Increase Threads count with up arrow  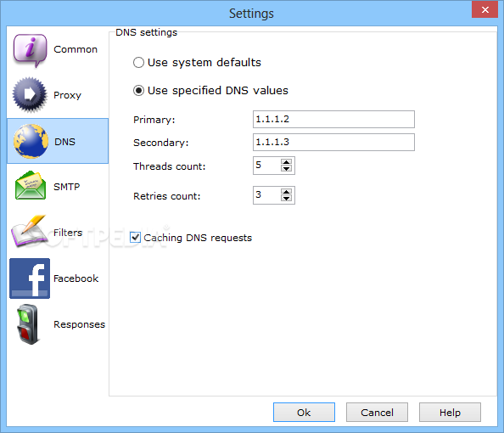click(286, 162)
